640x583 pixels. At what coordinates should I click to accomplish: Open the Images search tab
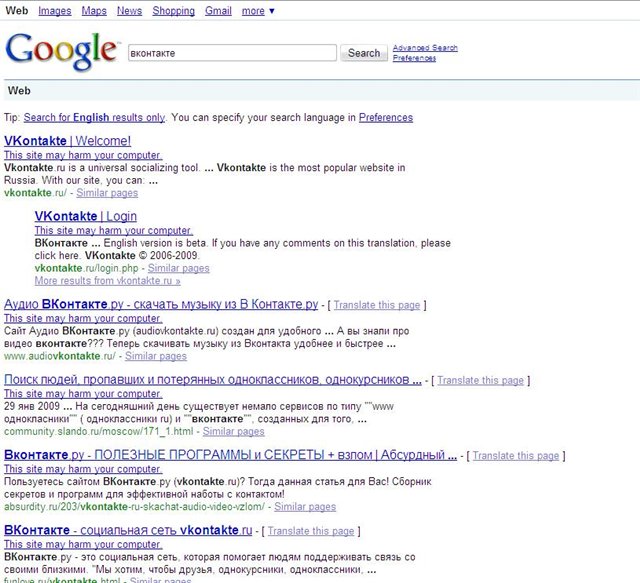pos(55,11)
